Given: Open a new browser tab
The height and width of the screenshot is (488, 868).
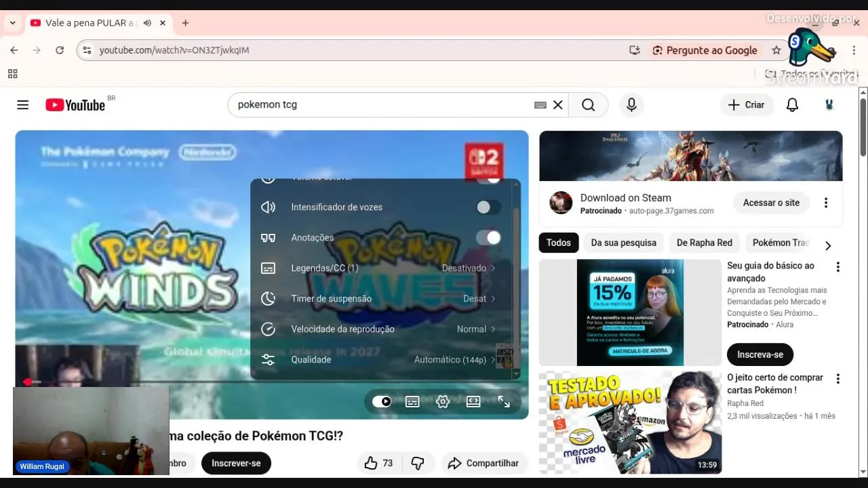Looking at the screenshot, I should (x=185, y=23).
